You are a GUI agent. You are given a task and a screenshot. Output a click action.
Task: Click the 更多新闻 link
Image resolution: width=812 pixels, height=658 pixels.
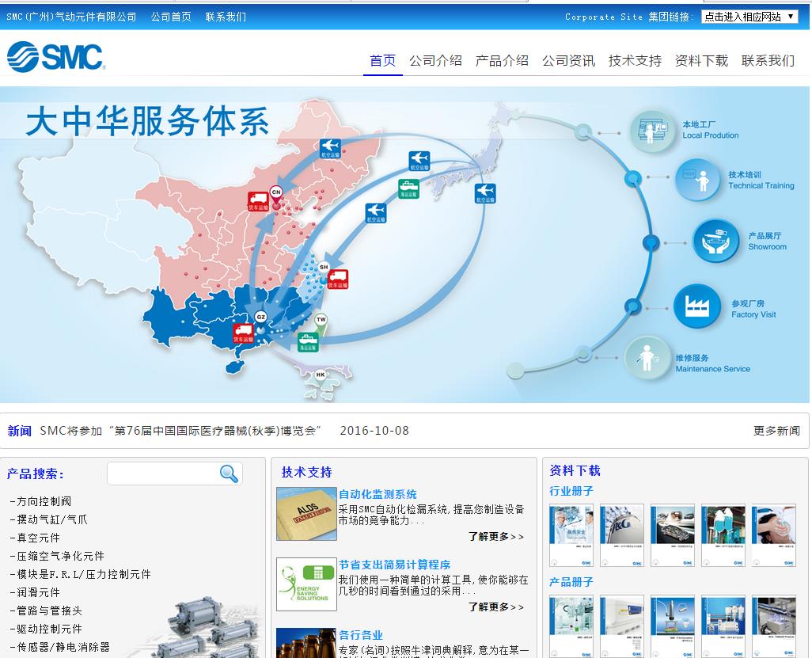[x=776, y=431]
